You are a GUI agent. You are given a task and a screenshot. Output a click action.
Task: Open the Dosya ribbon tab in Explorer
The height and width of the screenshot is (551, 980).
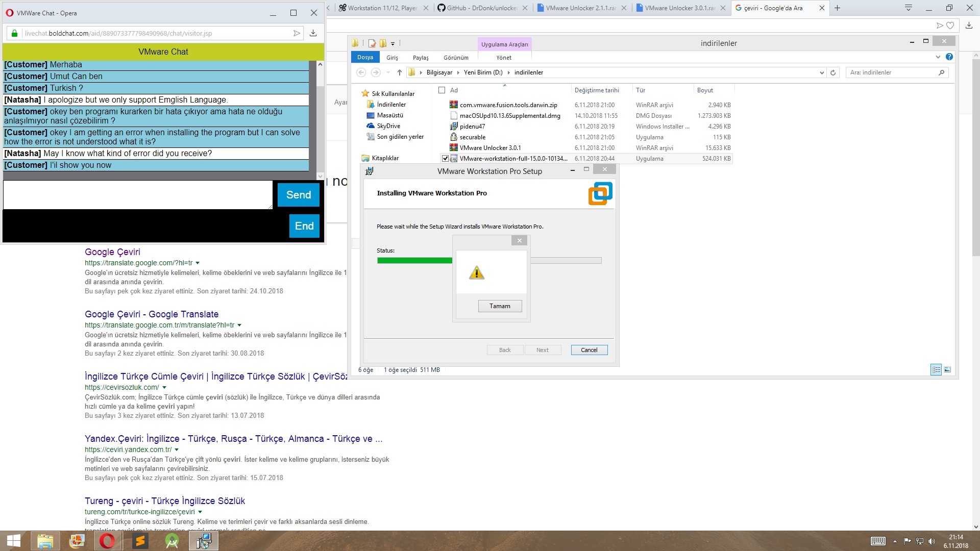click(x=365, y=57)
